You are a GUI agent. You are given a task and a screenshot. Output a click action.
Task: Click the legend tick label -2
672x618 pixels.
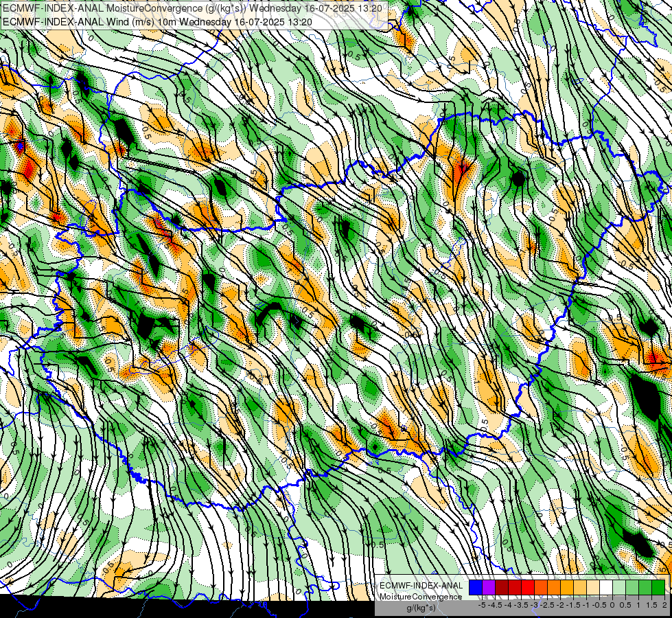(x=560, y=605)
